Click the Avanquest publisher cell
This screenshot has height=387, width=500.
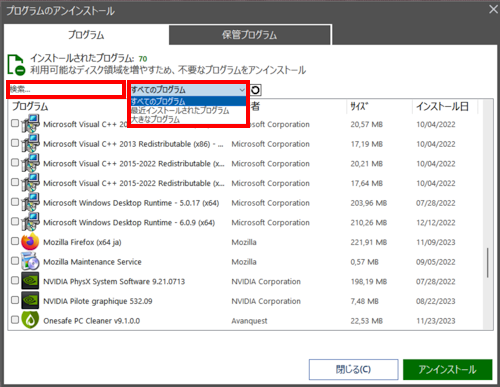(x=249, y=321)
